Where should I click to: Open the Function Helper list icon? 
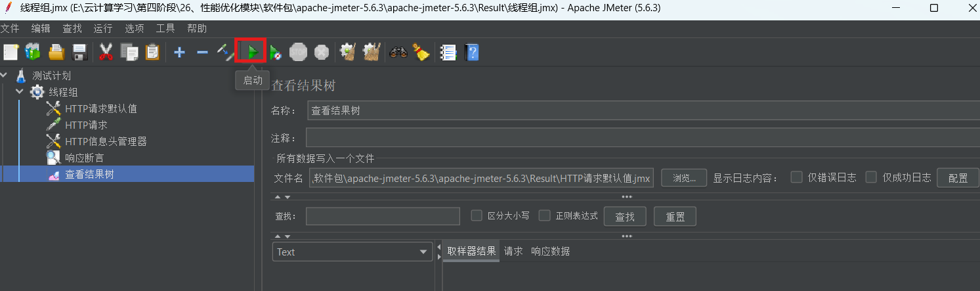pyautogui.click(x=448, y=52)
